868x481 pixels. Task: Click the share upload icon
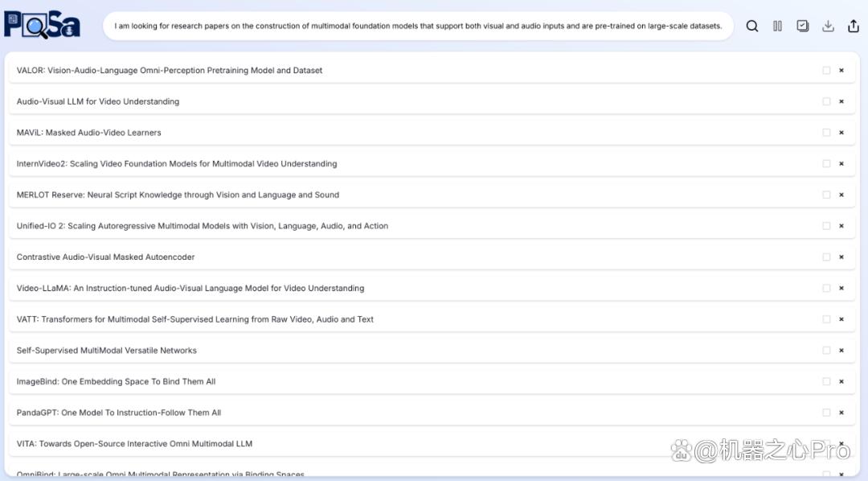pyautogui.click(x=853, y=26)
